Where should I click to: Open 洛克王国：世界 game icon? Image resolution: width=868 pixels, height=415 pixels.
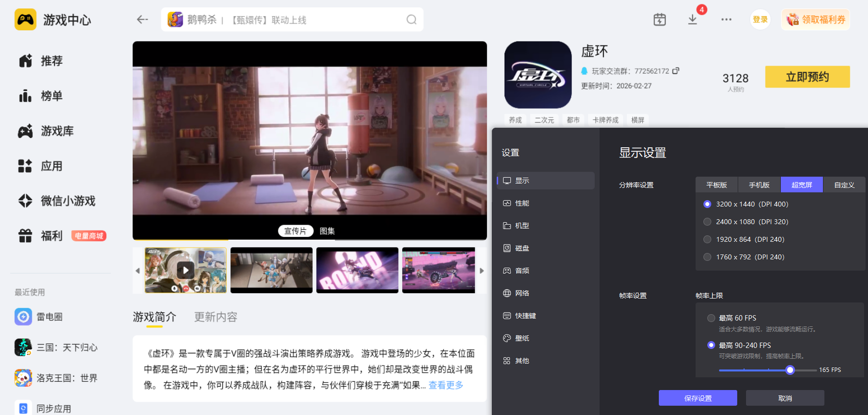click(x=23, y=378)
